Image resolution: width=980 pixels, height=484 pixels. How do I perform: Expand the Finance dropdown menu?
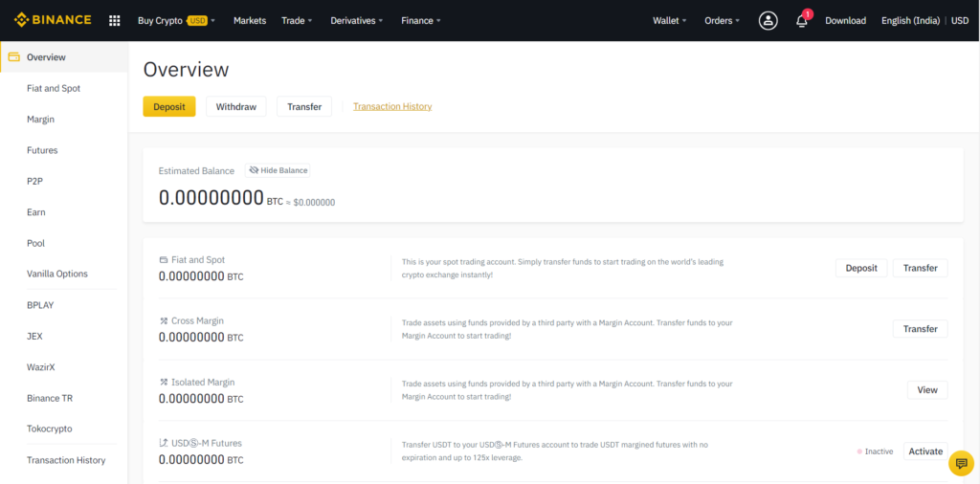point(421,21)
